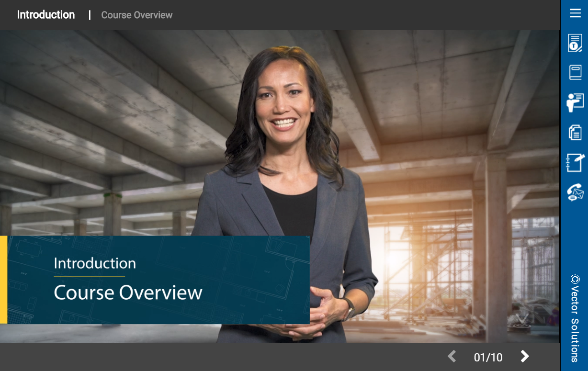Click the previous slide arrow
Image resolution: width=588 pixels, height=371 pixels.
tap(452, 356)
